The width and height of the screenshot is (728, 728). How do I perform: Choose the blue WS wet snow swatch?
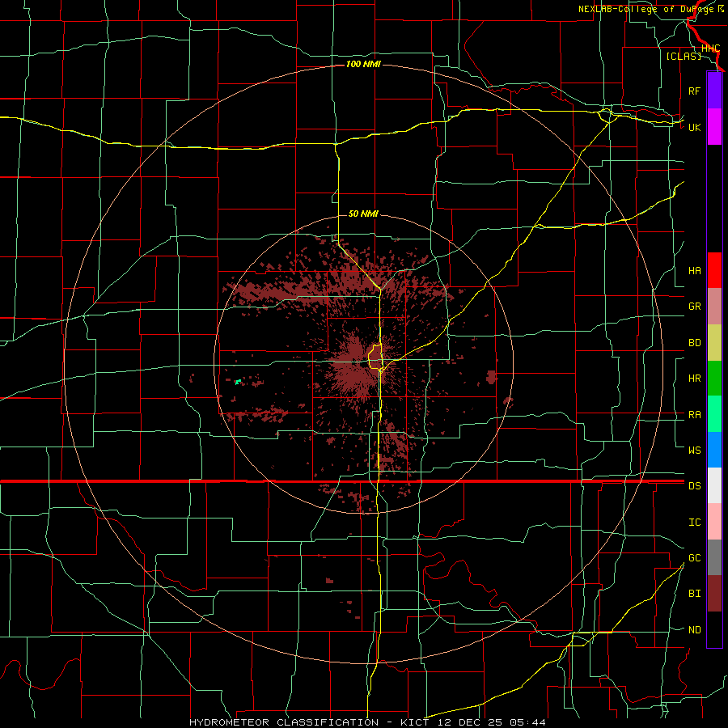pos(714,450)
